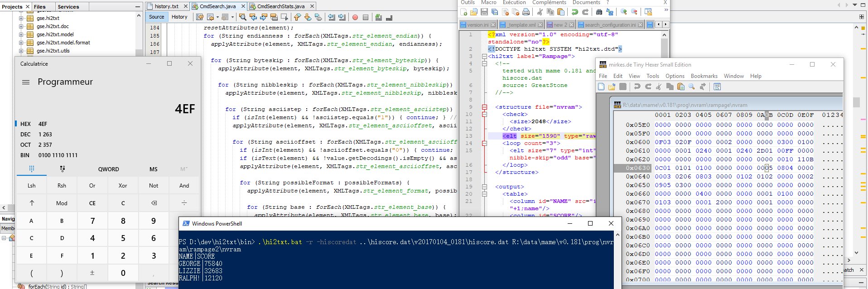Click the hex calculator icon in Tiny Hexer

[717, 87]
